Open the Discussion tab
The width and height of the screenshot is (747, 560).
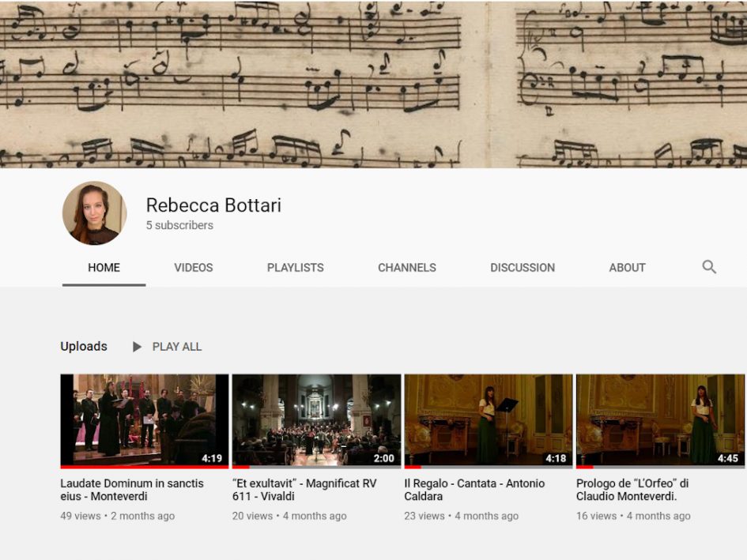523,268
